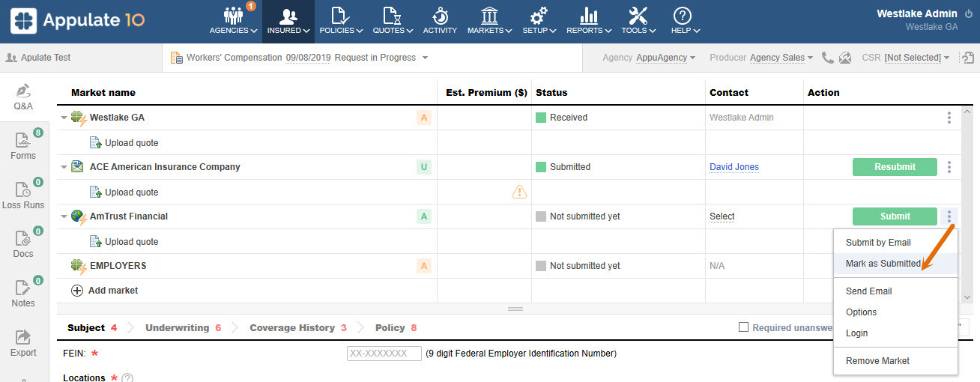The image size is (980, 382).
Task: Click the Appulate clover logo
Action: tap(24, 21)
